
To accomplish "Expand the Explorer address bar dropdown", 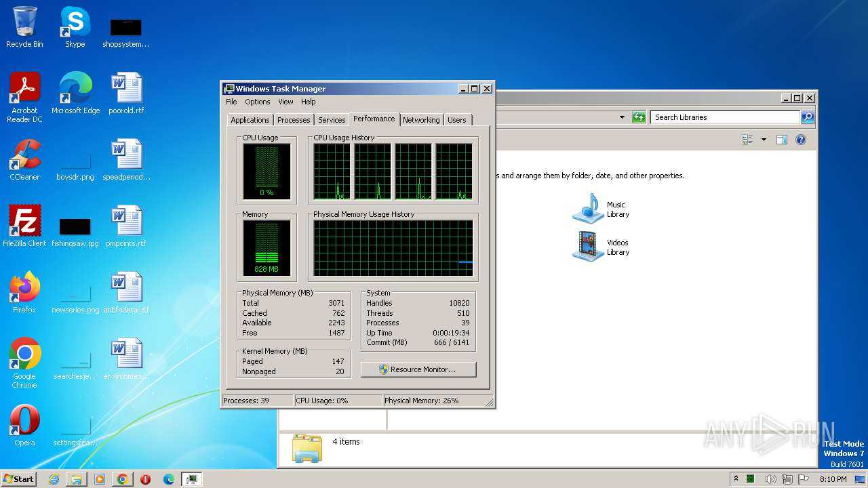I will click(622, 117).
